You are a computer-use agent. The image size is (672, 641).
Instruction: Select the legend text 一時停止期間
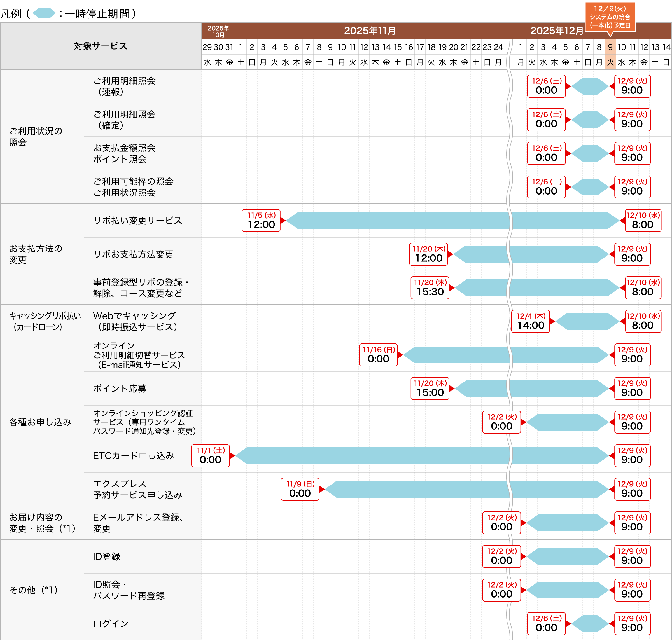97,14
